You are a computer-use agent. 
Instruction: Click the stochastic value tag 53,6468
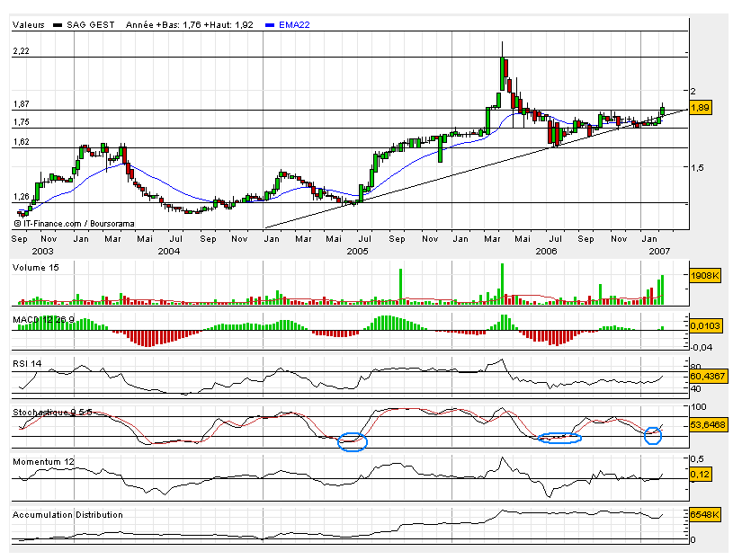[708, 425]
